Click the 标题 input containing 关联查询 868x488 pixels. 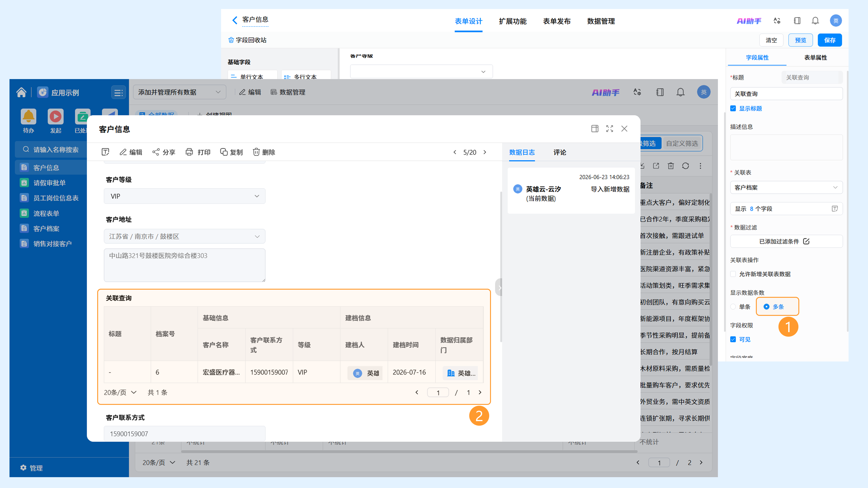click(786, 94)
